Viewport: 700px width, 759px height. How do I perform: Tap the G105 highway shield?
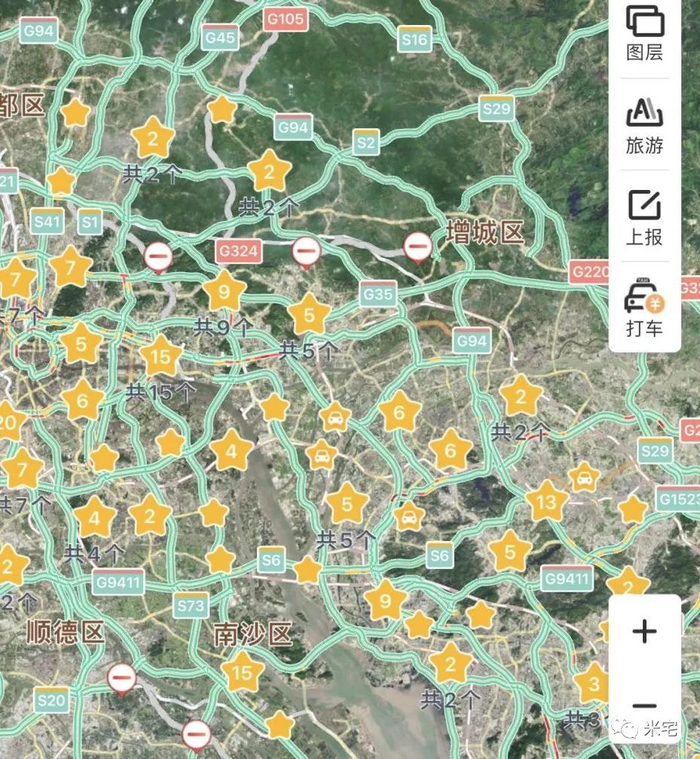click(x=286, y=19)
